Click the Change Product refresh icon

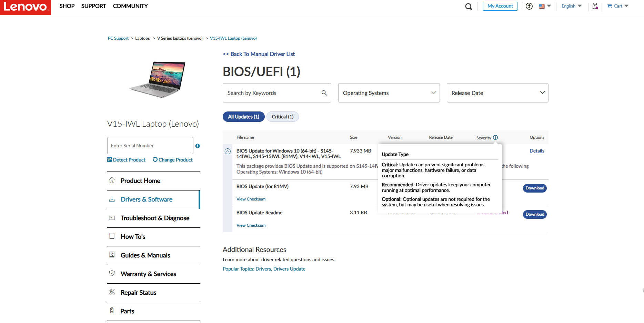155,159
